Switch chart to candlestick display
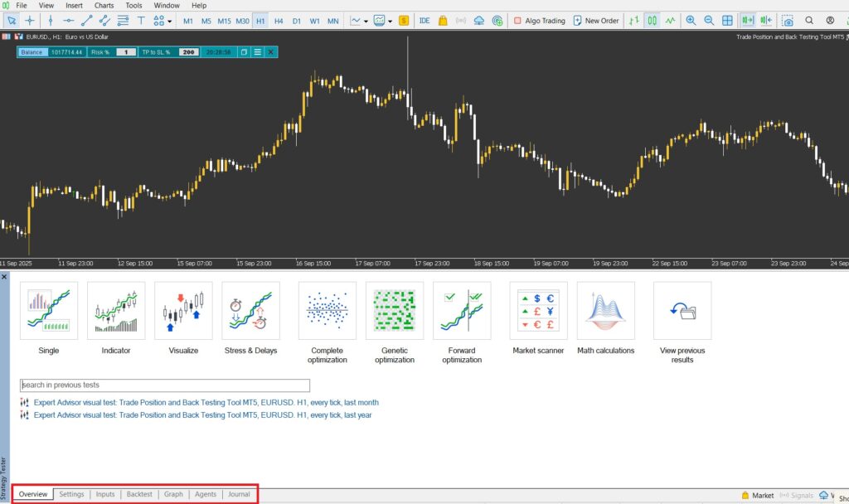The height and width of the screenshot is (504, 849). tap(652, 21)
